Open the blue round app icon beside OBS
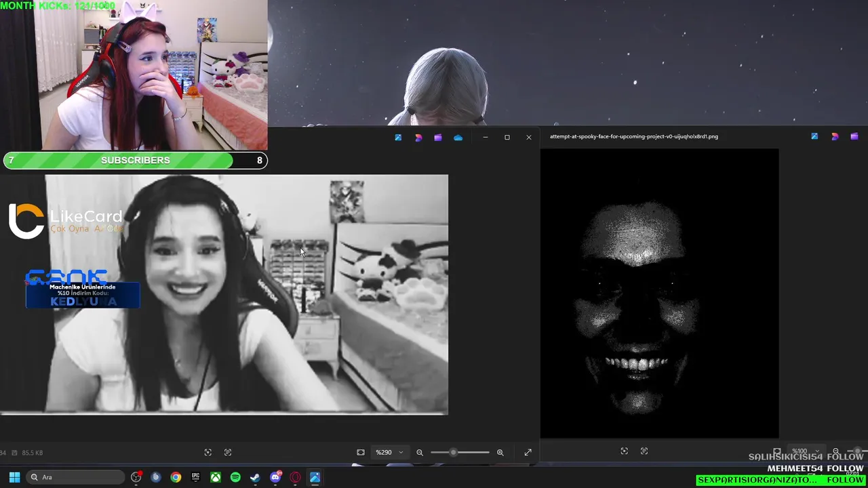This screenshot has width=868, height=488. (156, 477)
